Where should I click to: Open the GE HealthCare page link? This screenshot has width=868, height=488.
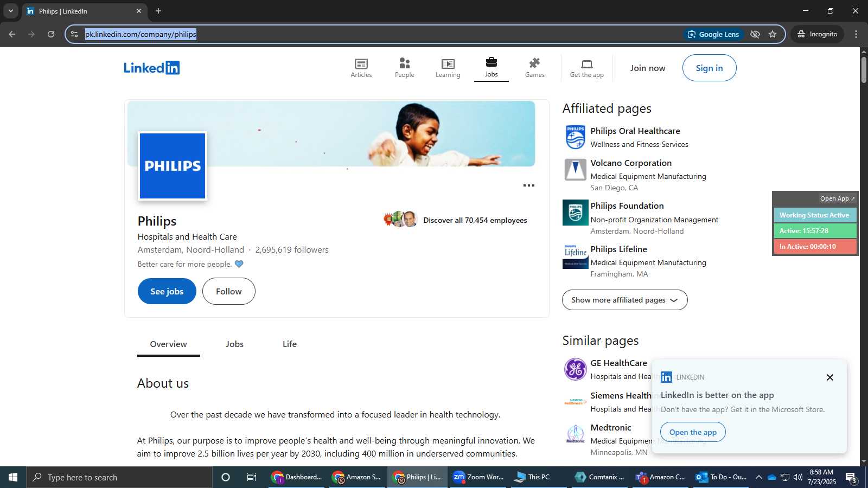[618, 363]
